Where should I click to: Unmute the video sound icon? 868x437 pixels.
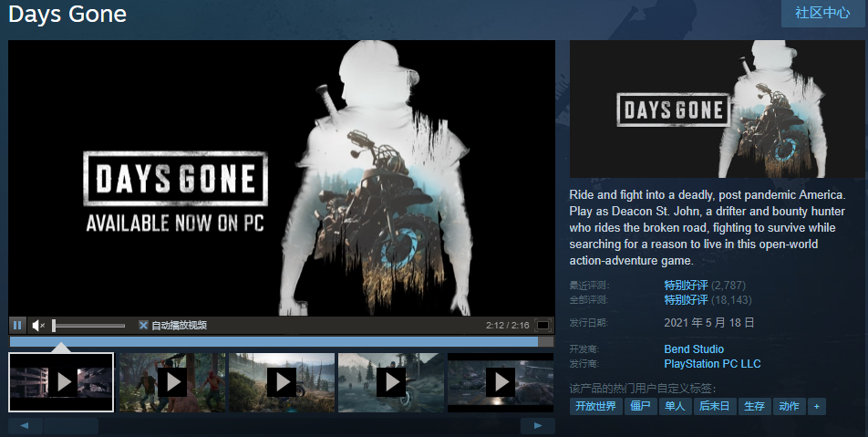point(38,325)
